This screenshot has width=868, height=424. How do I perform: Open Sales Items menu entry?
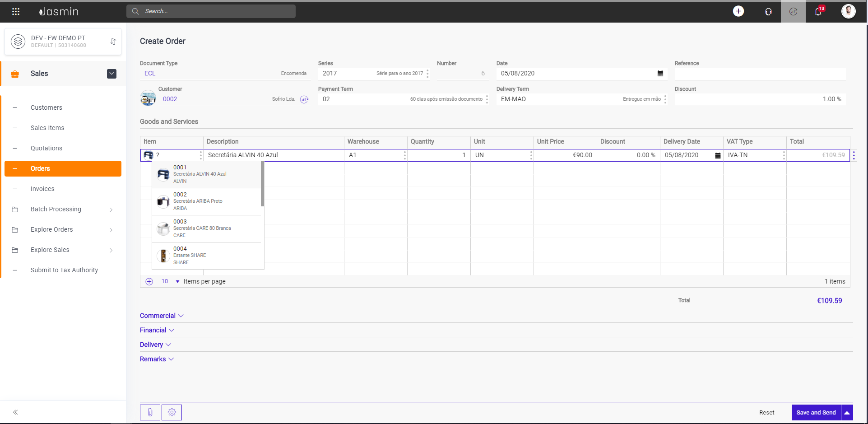click(47, 128)
